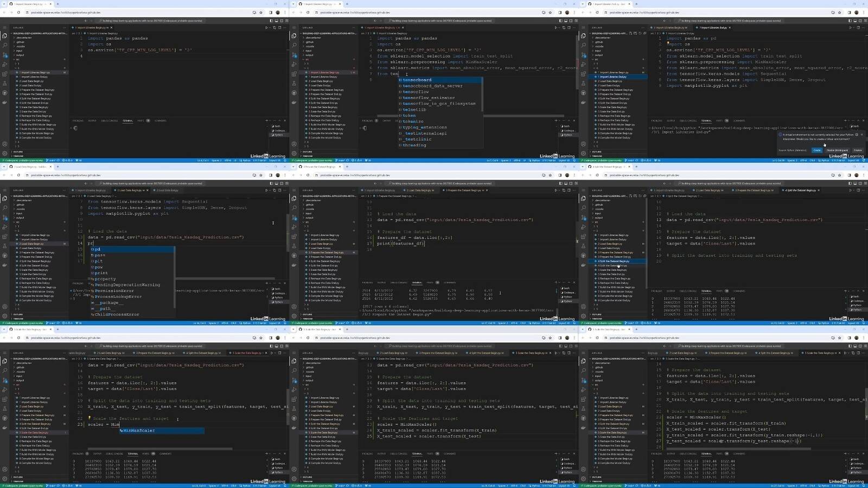The image size is (868, 488).
Task: Toggle secondary sidebar in Split Dataset Begin window
Action: click(x=860, y=183)
